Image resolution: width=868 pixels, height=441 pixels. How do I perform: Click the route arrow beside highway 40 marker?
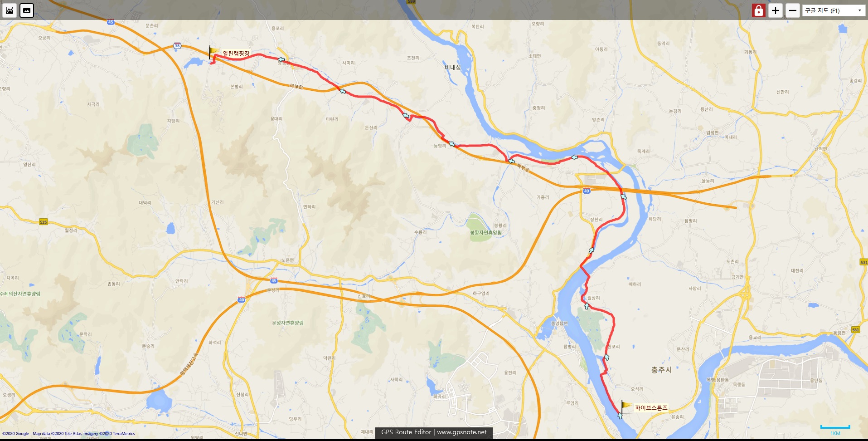click(x=624, y=196)
